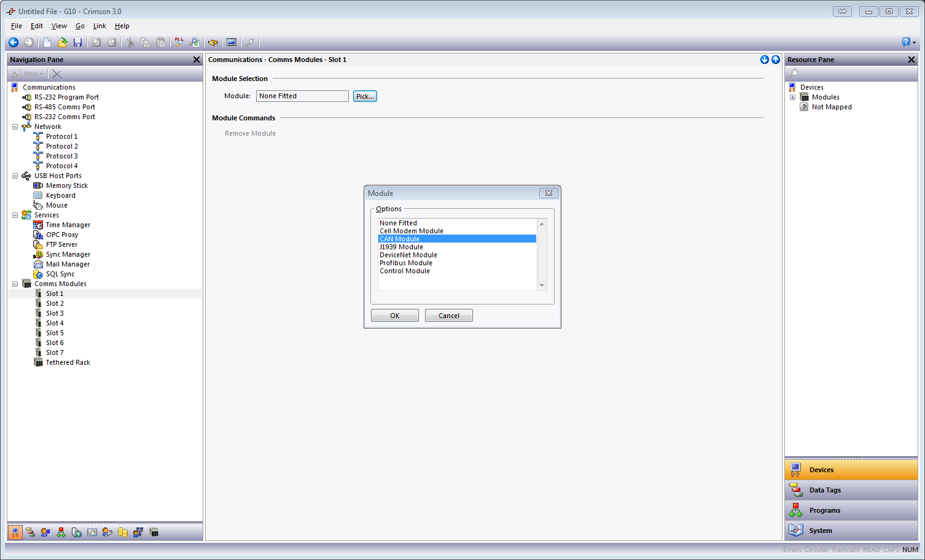The width and height of the screenshot is (925, 560).
Task: Click the Module options list scroll up arrow
Action: pyautogui.click(x=542, y=224)
